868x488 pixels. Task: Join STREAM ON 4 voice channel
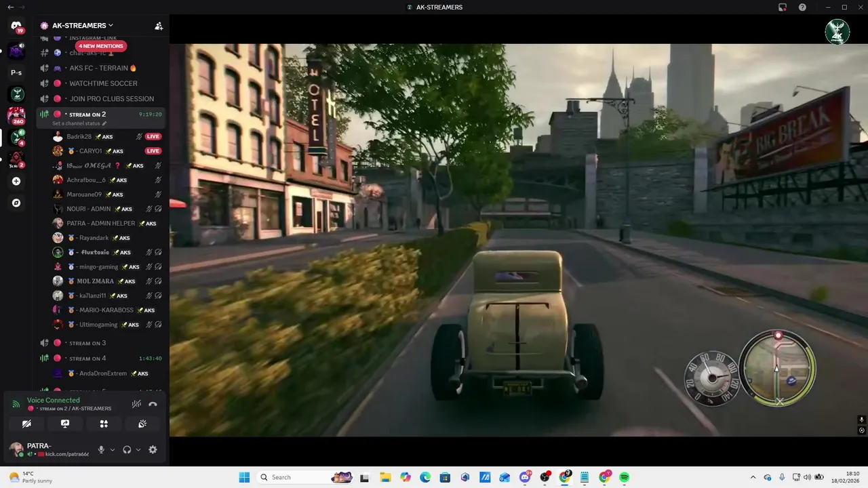coord(100,358)
